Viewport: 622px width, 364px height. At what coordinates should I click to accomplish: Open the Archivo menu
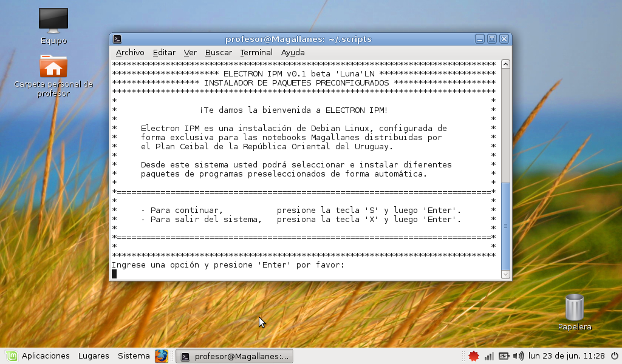point(130,53)
